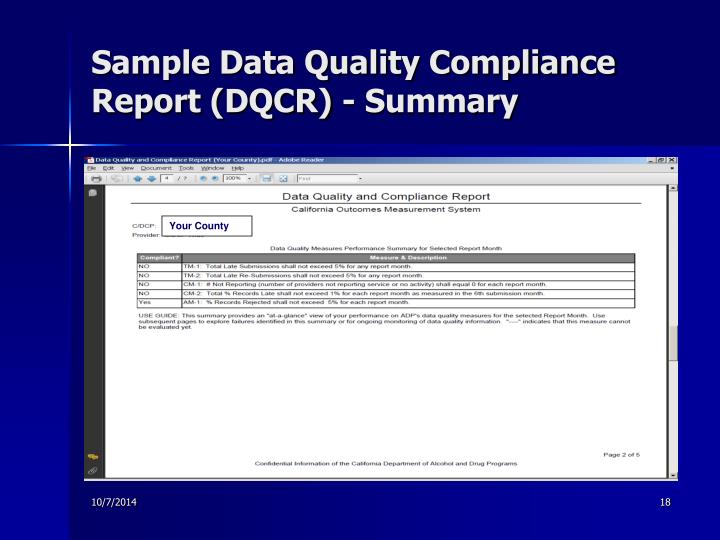720x540 pixels.
Task: Open the Help menu
Action: coord(237,169)
